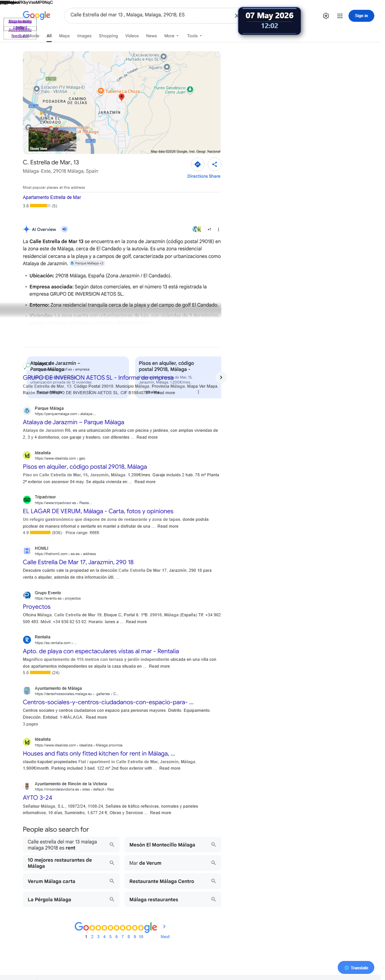The height and width of the screenshot is (980, 385).
Task: Click the Punto Geodésico Cerro Juan marker
Action: click(x=190, y=89)
